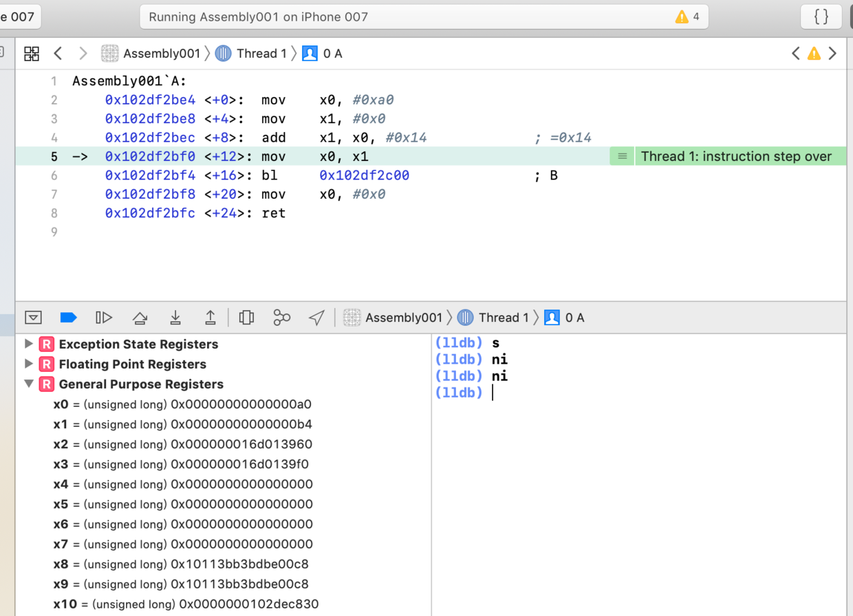This screenshot has height=616, width=853.
Task: Go back in editor history
Action: 58,54
